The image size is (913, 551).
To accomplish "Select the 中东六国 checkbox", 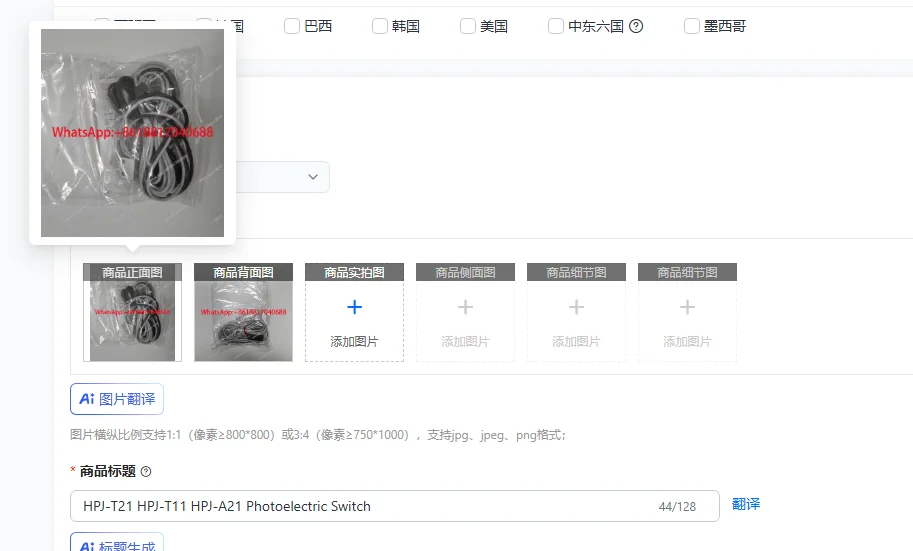I will click(x=555, y=26).
